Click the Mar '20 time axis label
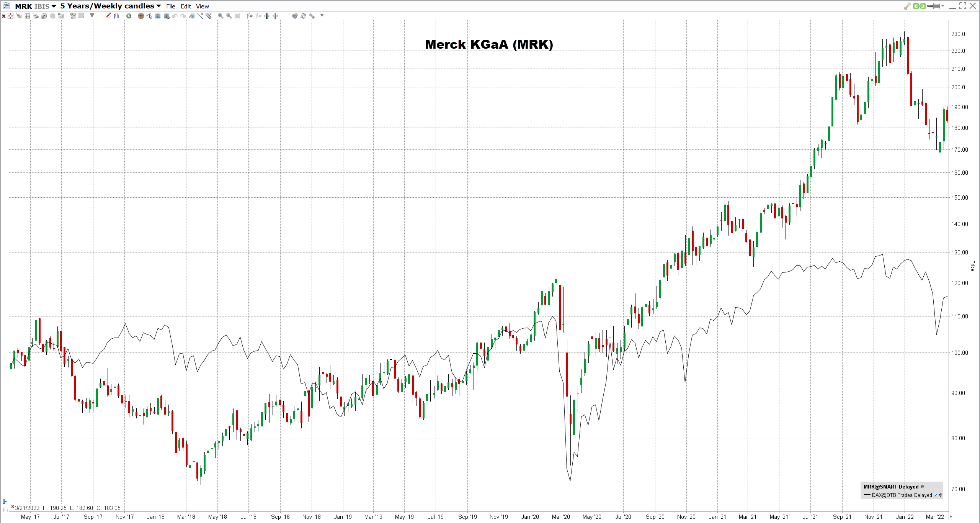The image size is (980, 523). pyautogui.click(x=561, y=516)
